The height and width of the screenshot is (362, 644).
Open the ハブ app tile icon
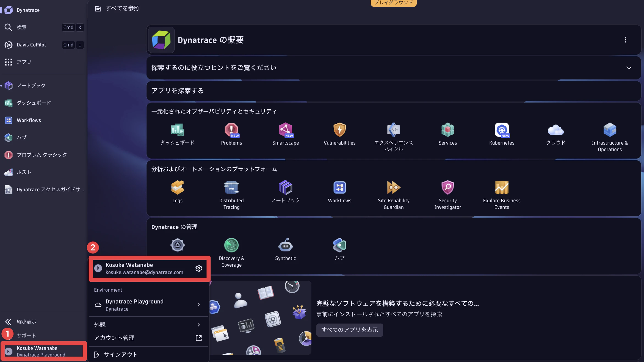[x=339, y=245]
